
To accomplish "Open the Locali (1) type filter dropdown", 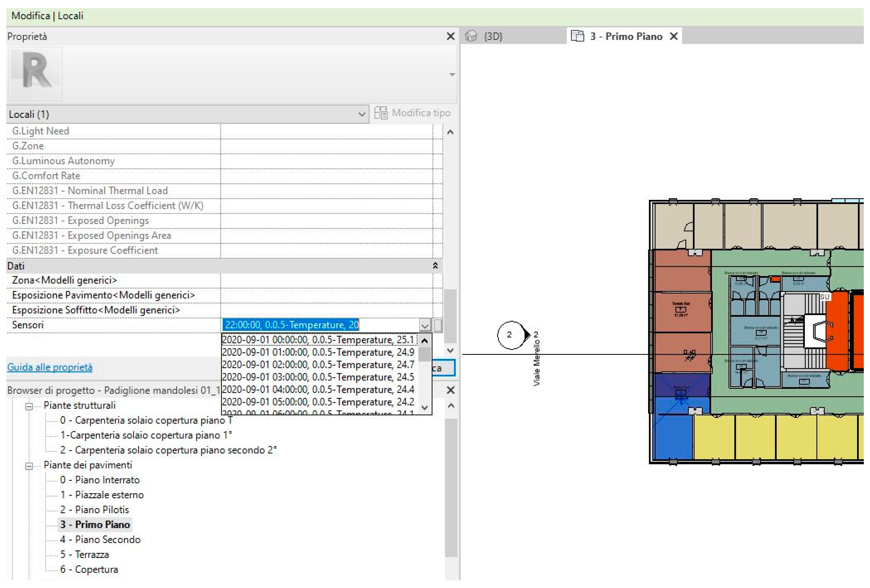I will [x=362, y=114].
